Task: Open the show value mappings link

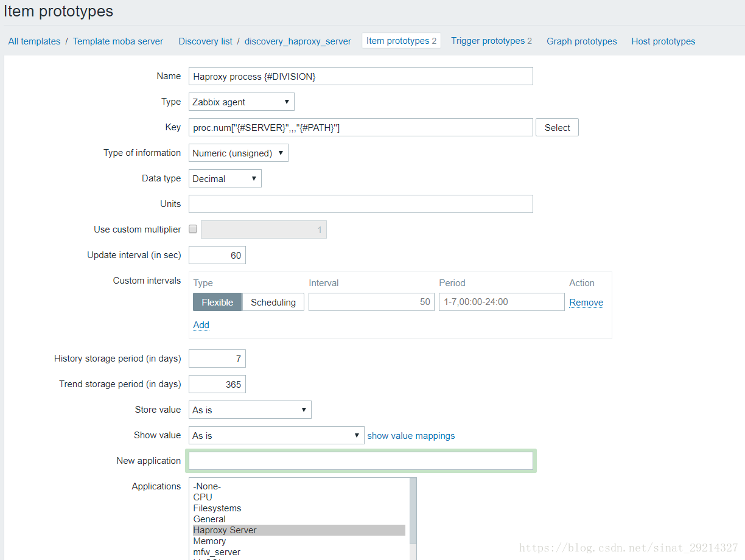Action: [411, 436]
